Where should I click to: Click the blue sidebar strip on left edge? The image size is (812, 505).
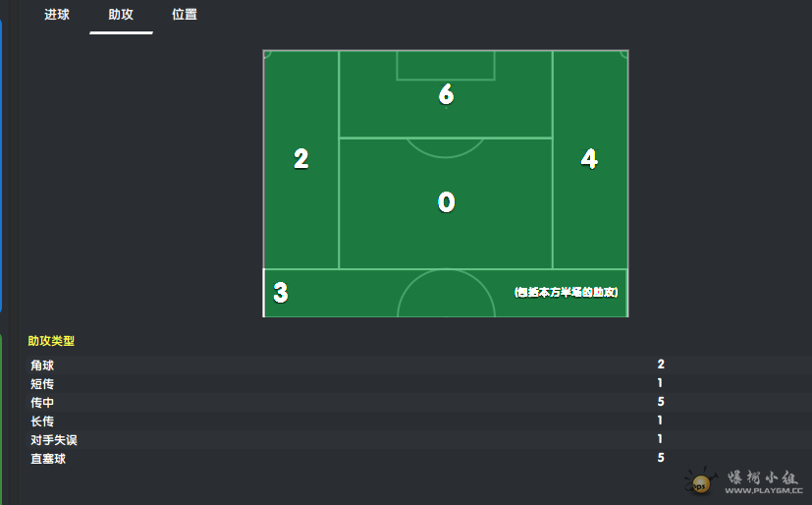(1, 166)
